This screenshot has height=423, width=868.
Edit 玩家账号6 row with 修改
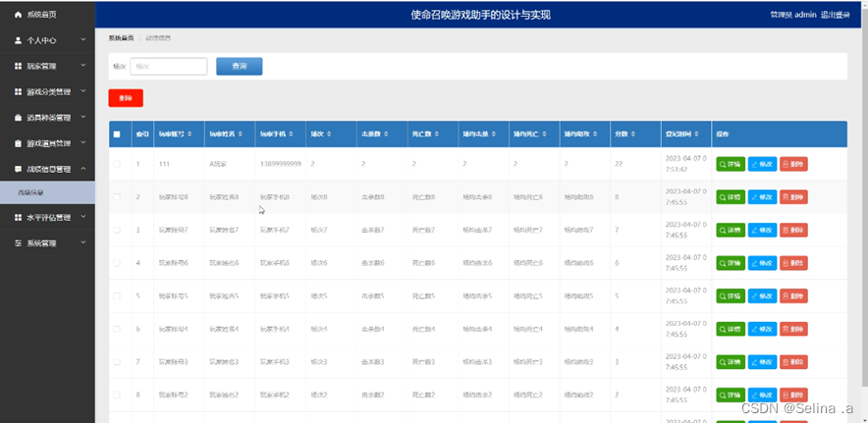(762, 263)
